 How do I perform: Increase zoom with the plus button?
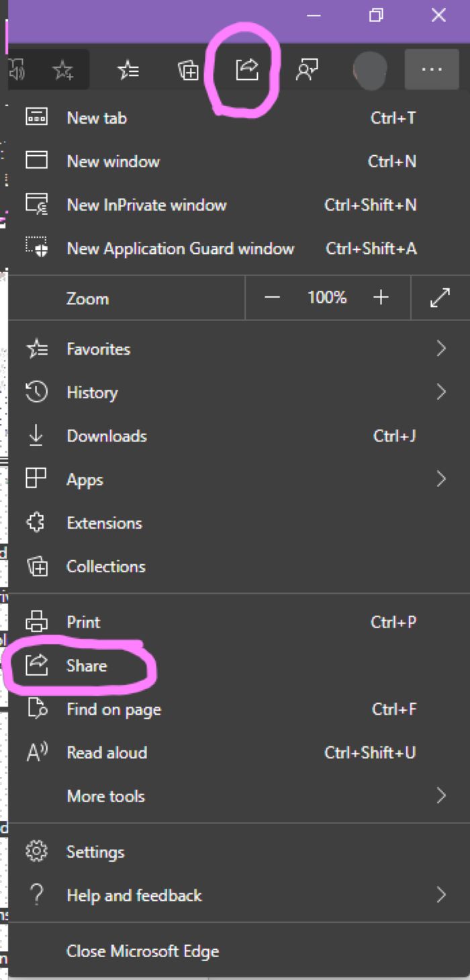click(381, 298)
